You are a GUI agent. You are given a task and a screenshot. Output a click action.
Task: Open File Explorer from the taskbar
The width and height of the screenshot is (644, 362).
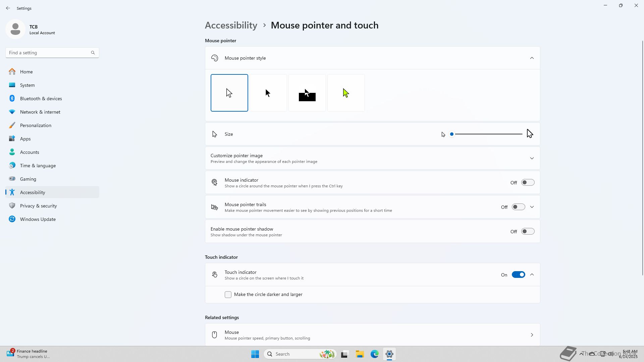click(360, 354)
